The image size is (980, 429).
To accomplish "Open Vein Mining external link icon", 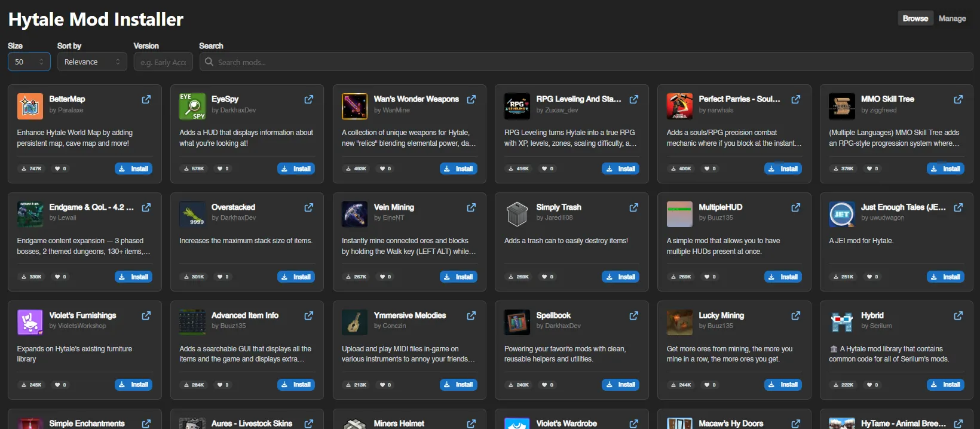I will pos(471,208).
